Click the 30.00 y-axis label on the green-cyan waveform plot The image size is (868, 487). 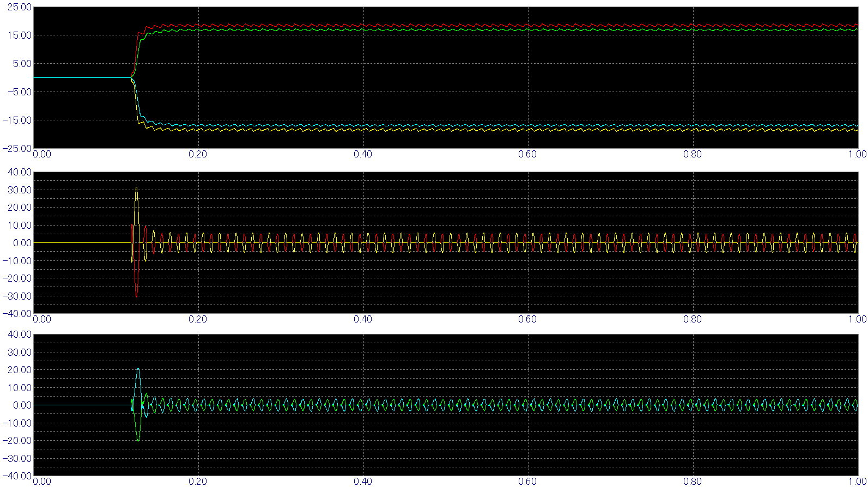(x=20, y=352)
